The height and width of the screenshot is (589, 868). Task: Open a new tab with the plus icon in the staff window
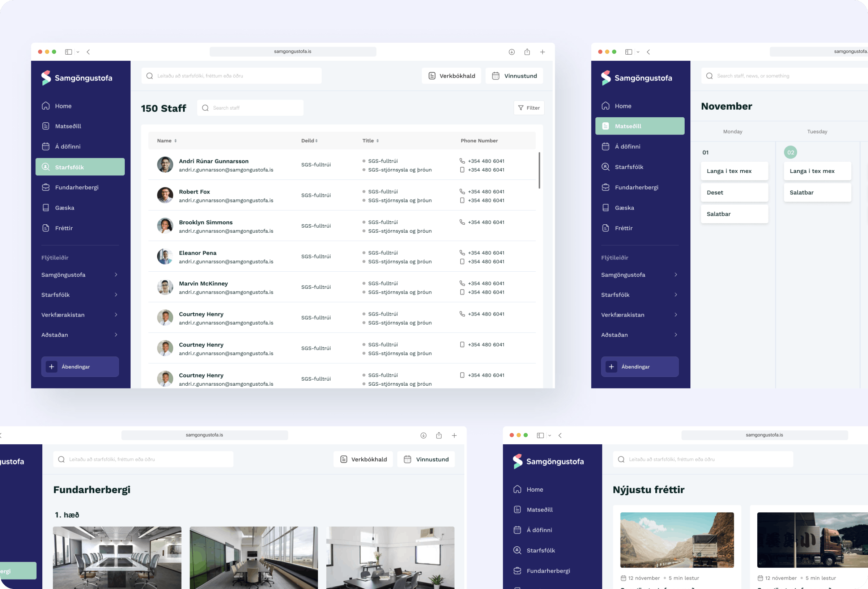coord(542,52)
